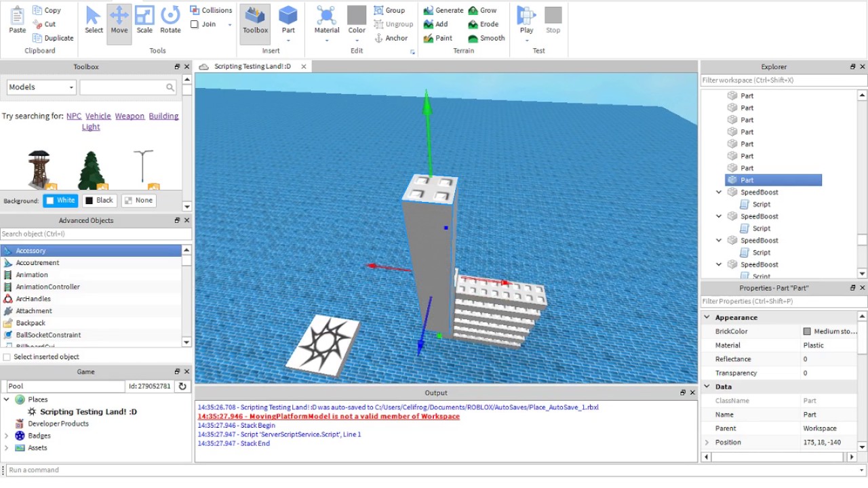Collapse the Places tree node
Image resolution: width=868 pixels, height=488 pixels.
[x=7, y=400]
